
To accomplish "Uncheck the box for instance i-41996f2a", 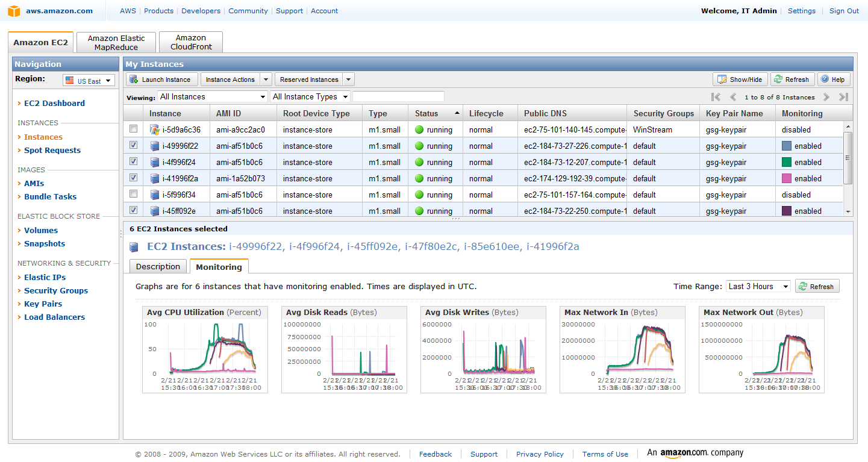I will pos(134,178).
